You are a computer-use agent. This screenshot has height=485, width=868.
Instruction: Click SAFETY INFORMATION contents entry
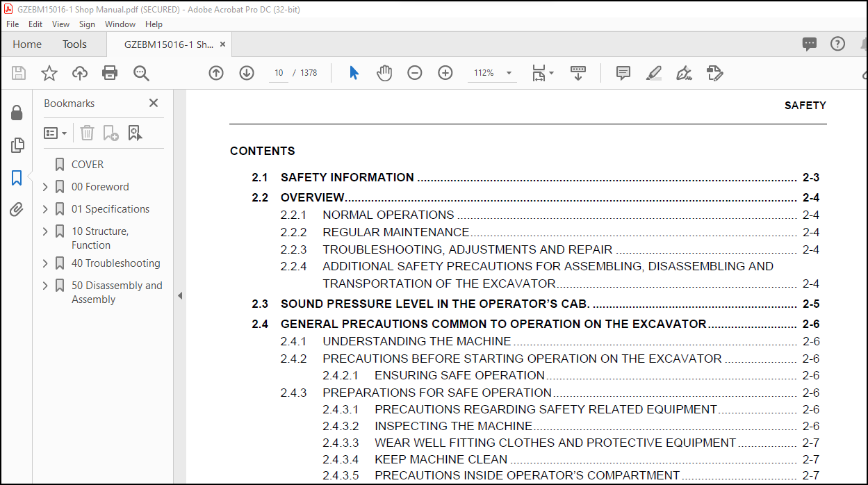(347, 177)
